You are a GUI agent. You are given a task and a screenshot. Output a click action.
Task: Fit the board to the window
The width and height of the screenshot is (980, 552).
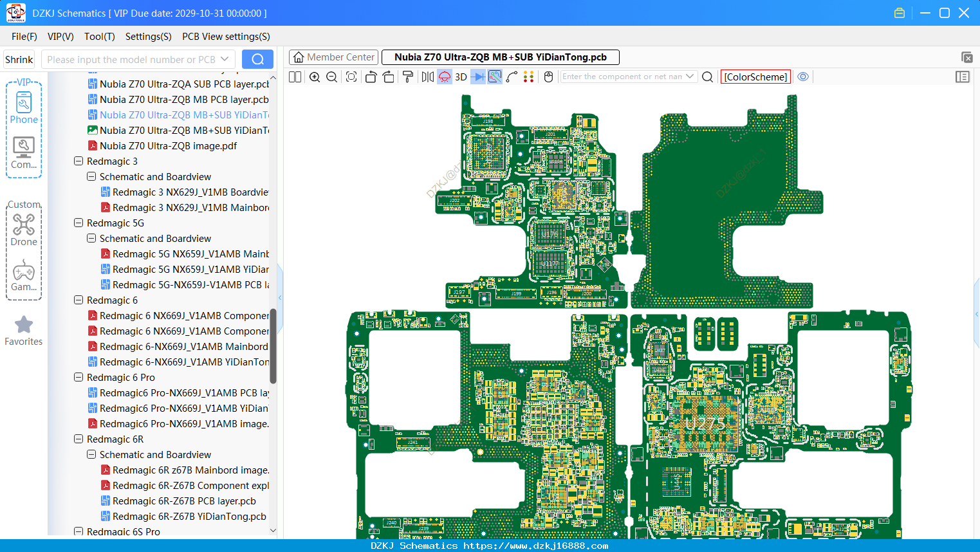tap(351, 77)
